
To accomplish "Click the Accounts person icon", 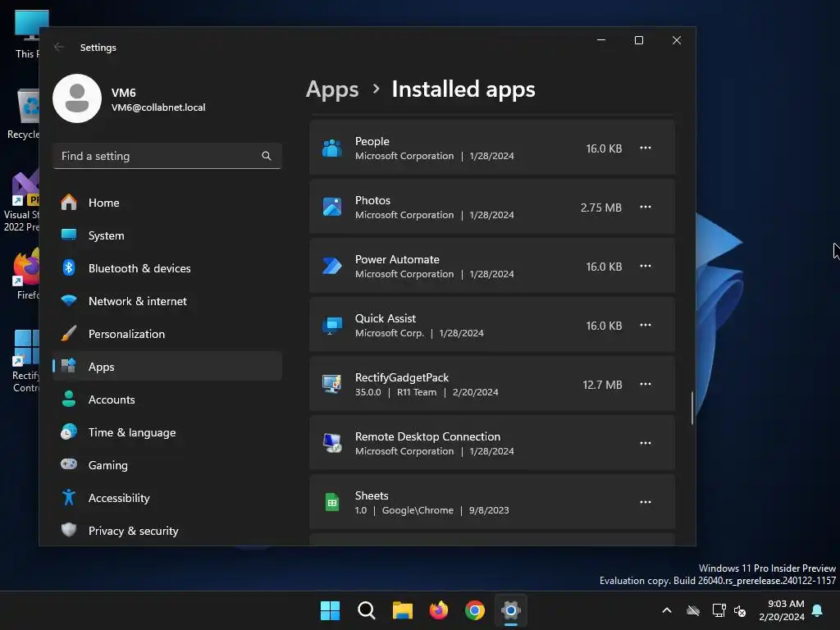I will (x=69, y=399).
